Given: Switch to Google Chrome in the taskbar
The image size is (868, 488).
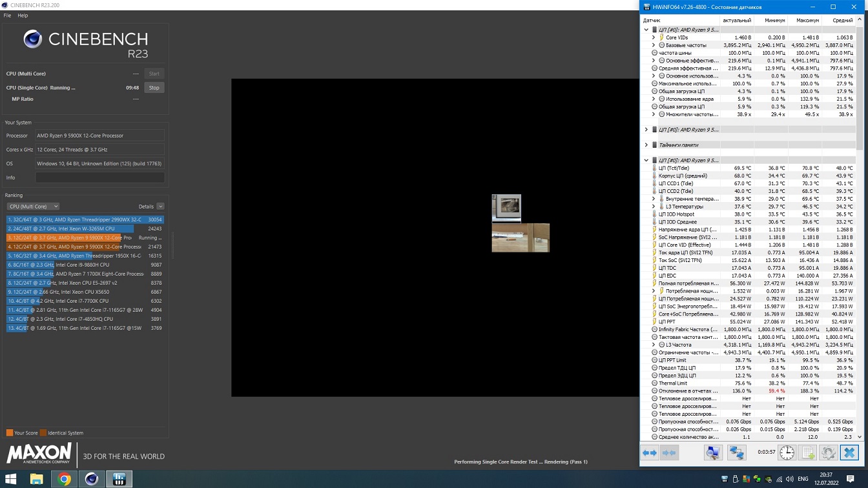Looking at the screenshot, I should (x=64, y=479).
